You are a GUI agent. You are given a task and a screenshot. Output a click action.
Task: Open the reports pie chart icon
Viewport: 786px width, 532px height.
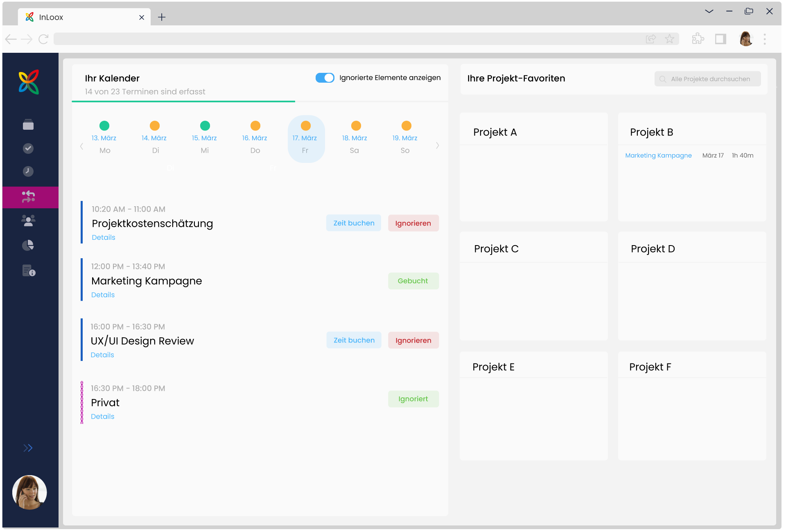click(28, 245)
